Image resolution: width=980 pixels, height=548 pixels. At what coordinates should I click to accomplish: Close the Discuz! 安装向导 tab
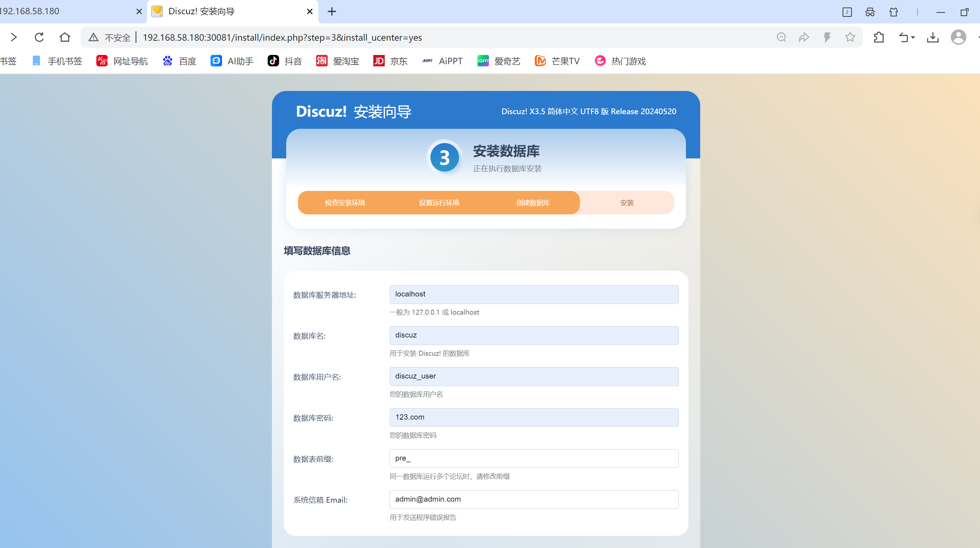[x=310, y=11]
